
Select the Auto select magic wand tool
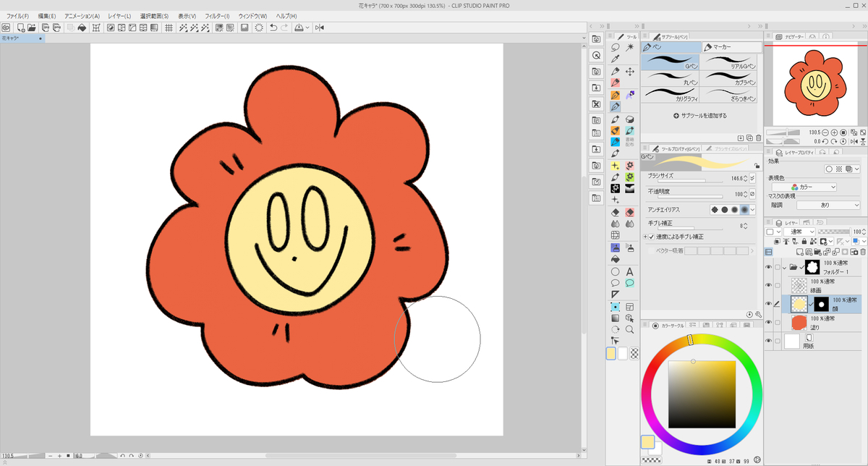629,47
